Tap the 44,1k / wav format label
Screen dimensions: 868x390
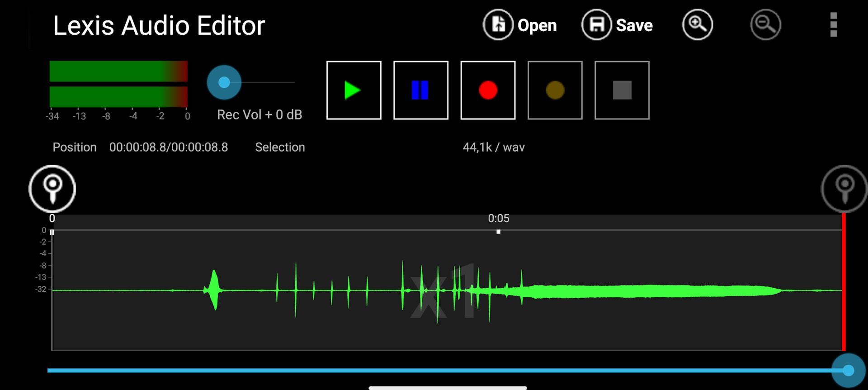click(x=493, y=147)
